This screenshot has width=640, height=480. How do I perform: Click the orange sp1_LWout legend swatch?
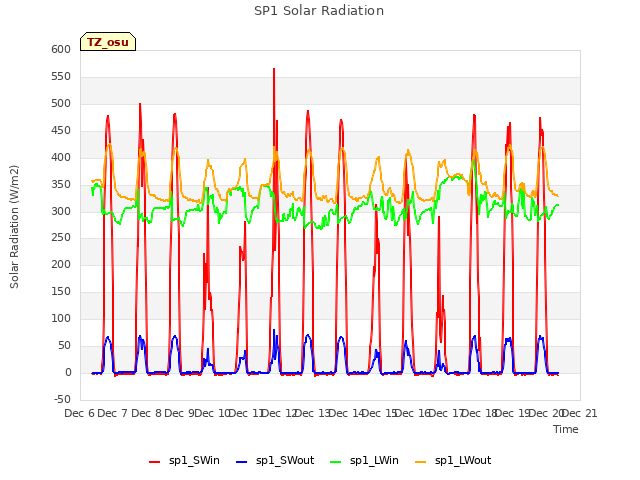click(x=420, y=462)
